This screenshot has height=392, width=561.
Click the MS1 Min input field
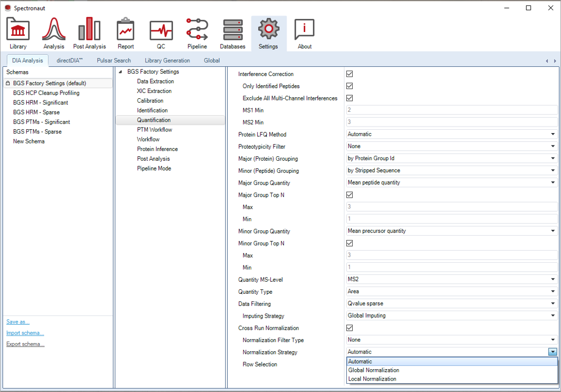click(452, 110)
